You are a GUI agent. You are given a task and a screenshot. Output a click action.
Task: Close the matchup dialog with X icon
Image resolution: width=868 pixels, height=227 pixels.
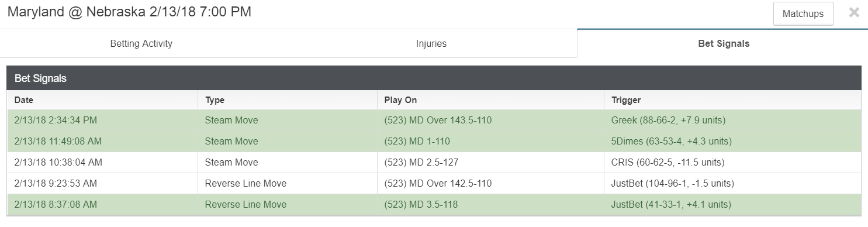pyautogui.click(x=854, y=12)
